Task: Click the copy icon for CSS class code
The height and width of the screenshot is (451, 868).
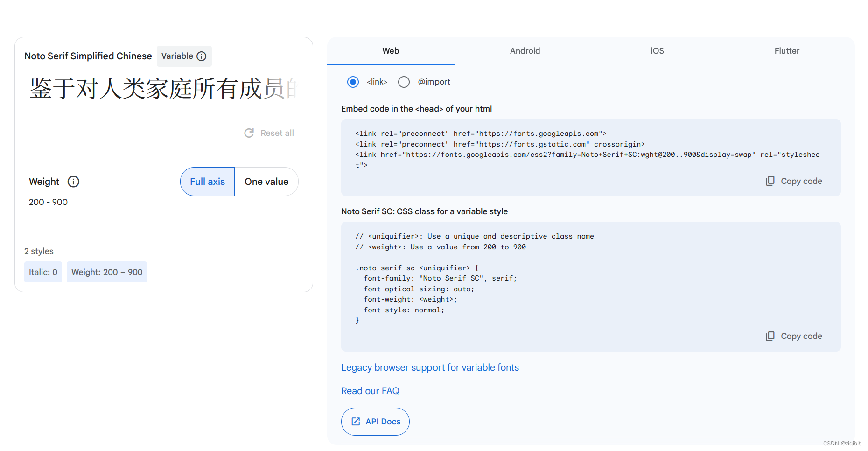Action: [x=770, y=336]
